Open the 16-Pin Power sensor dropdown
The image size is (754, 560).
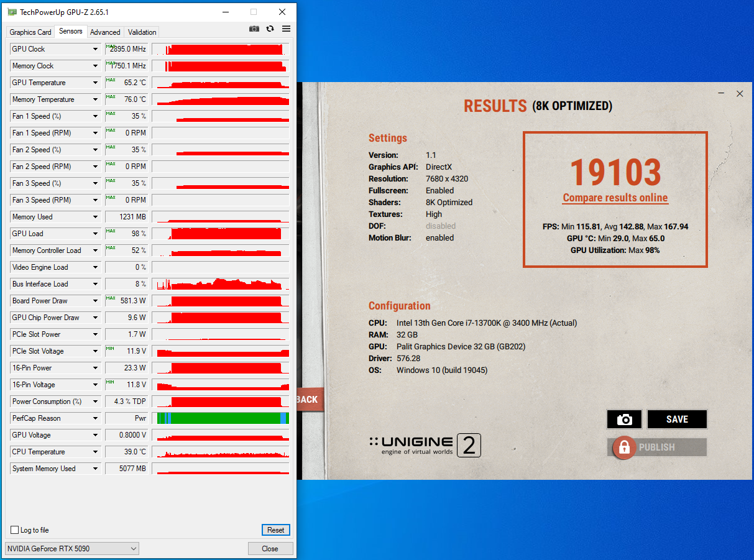95,368
